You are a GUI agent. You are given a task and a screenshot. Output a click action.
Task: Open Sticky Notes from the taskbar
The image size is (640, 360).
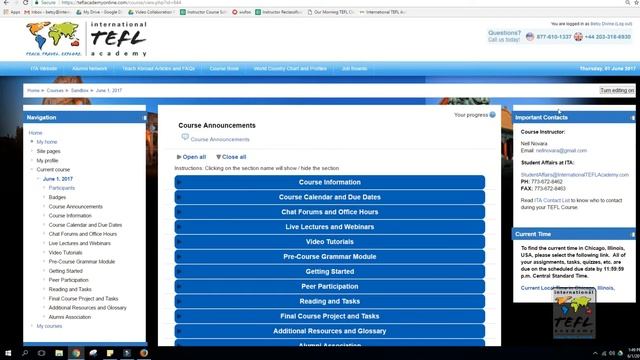click(110, 353)
